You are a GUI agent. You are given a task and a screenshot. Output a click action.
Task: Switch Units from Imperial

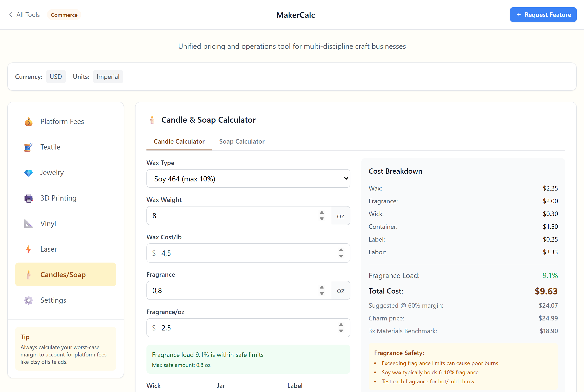pos(108,77)
